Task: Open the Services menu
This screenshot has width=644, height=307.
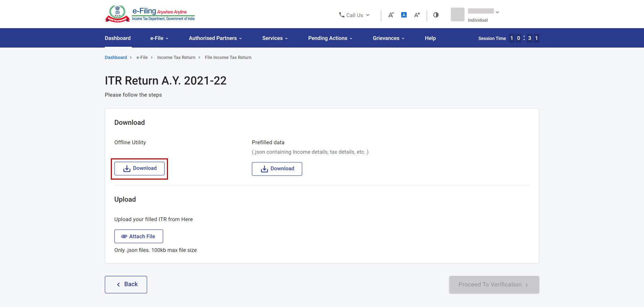Action: (x=275, y=38)
